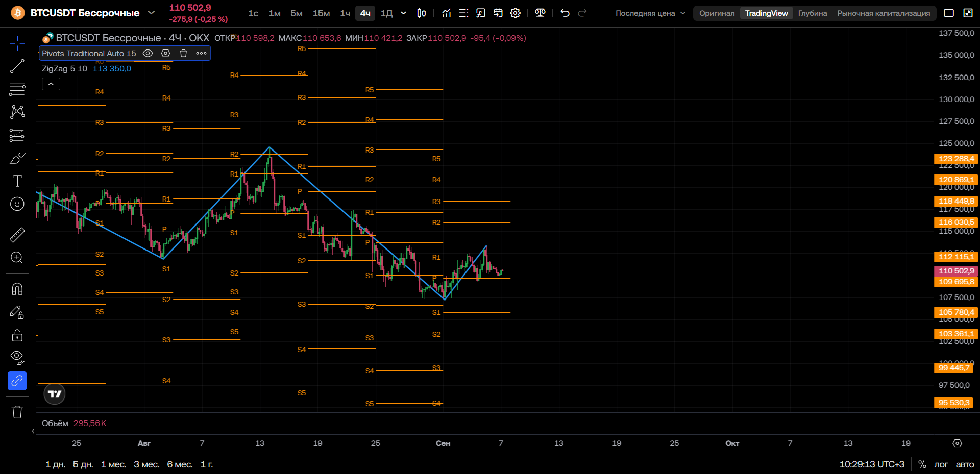Select the Text annotation tool
The image size is (980, 474).
17,181
